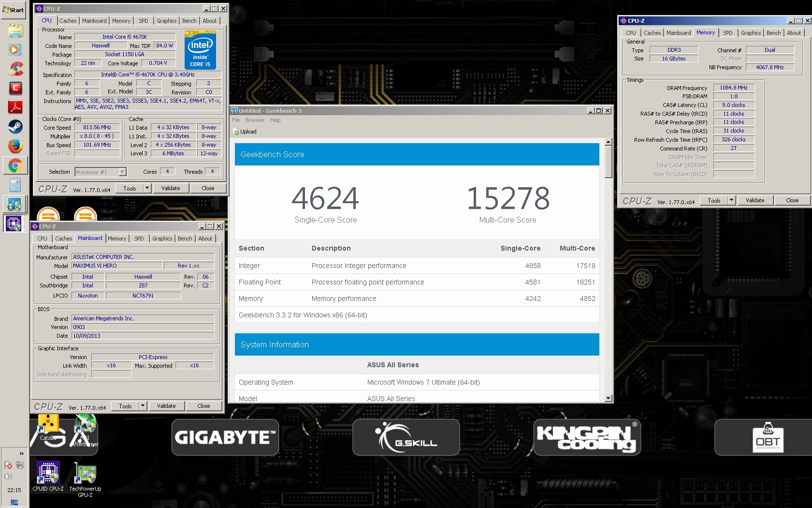
Task: Click the Geekbench scrollbar up arrow
Action: click(x=609, y=142)
